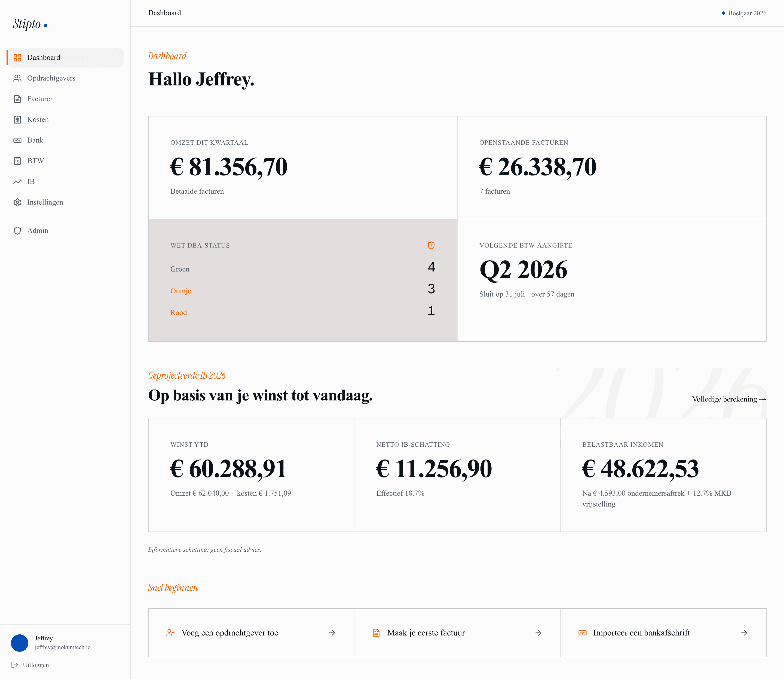Open the Facturen section

click(65, 99)
